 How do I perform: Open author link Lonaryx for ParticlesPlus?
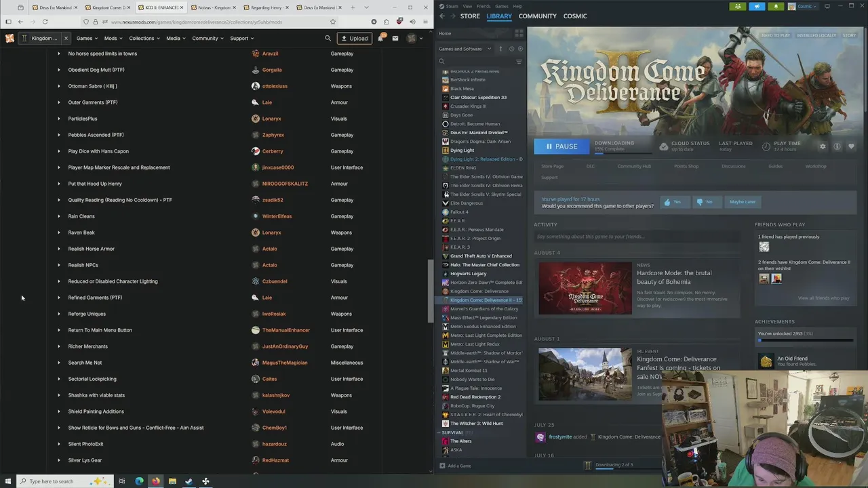coord(271,119)
